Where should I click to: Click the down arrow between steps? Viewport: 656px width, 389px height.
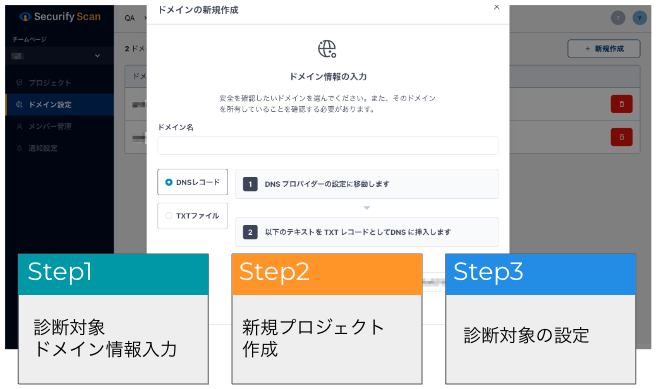(x=366, y=208)
